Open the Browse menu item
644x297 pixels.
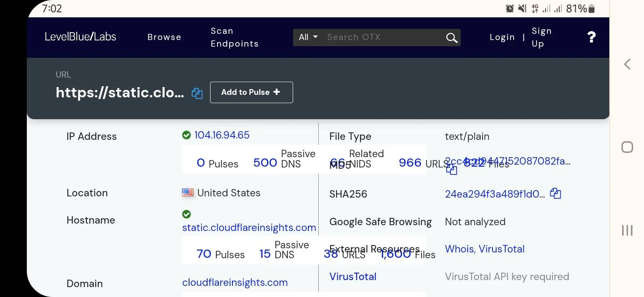click(x=164, y=37)
